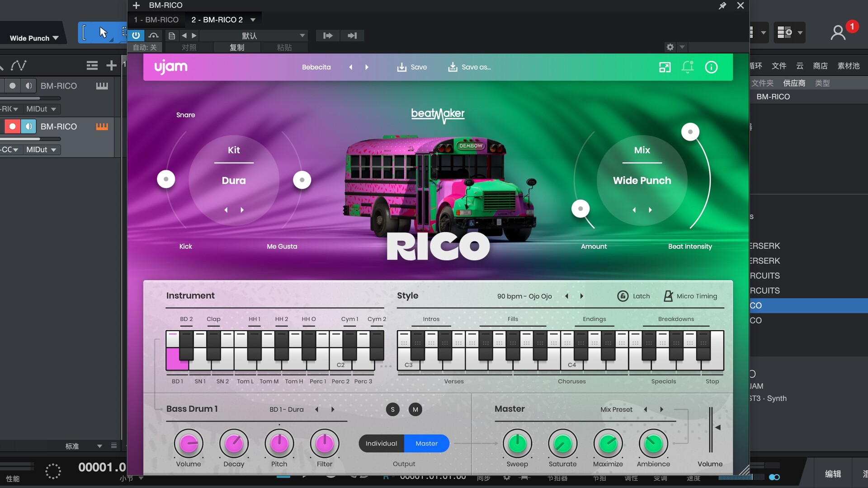Click the 复制 copy button

pyautogui.click(x=237, y=47)
